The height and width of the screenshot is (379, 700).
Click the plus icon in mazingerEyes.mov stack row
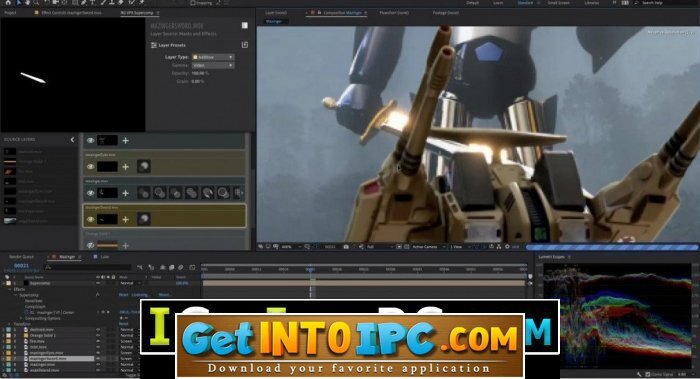click(x=125, y=167)
